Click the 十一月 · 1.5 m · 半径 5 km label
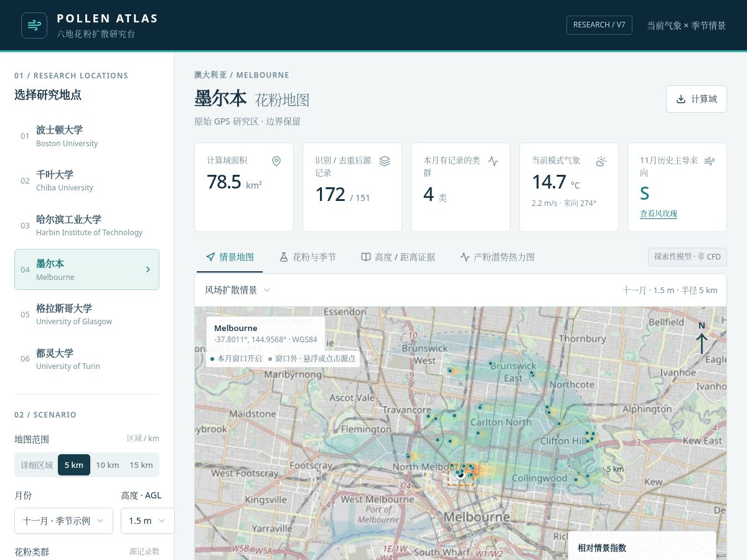 coord(670,290)
